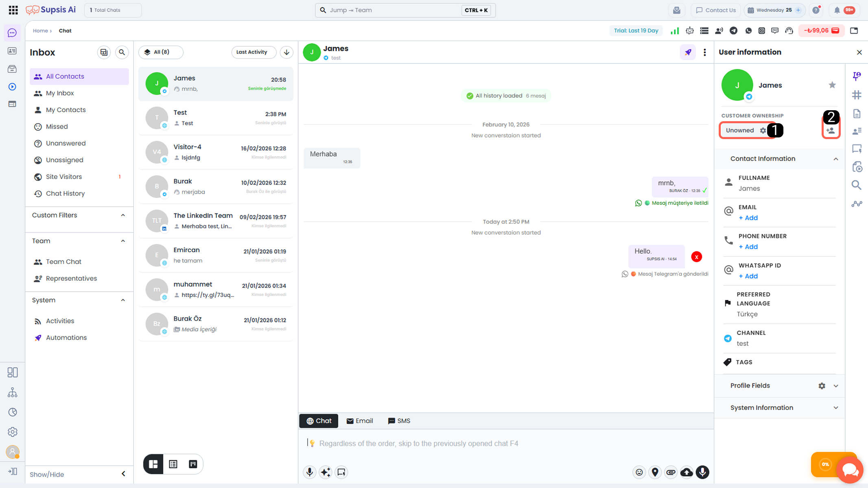The image size is (868, 488).
Task: Open the All (8) filter dropdown
Action: [x=161, y=52]
